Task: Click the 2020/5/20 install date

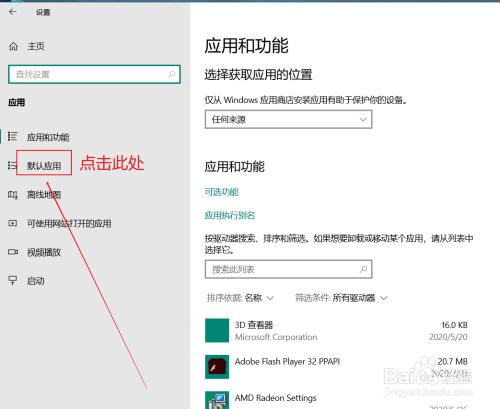Action: pyautogui.click(x=448, y=337)
